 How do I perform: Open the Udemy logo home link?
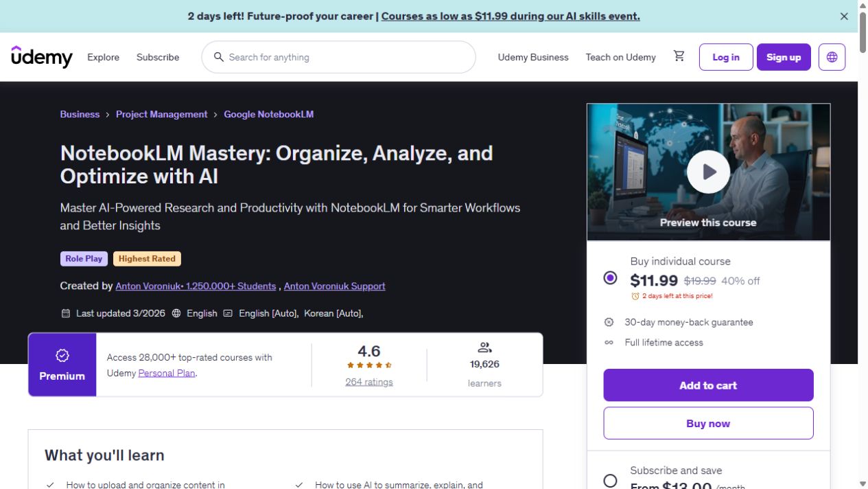tap(42, 57)
